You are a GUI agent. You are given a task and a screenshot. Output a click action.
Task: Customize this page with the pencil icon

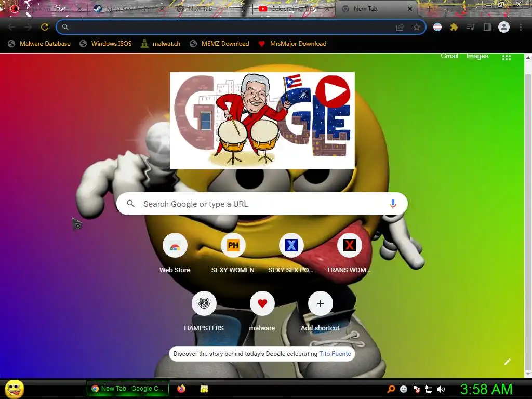[507, 362]
